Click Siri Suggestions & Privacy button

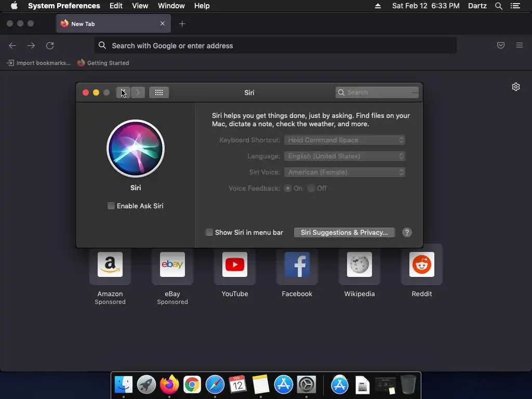point(344,232)
